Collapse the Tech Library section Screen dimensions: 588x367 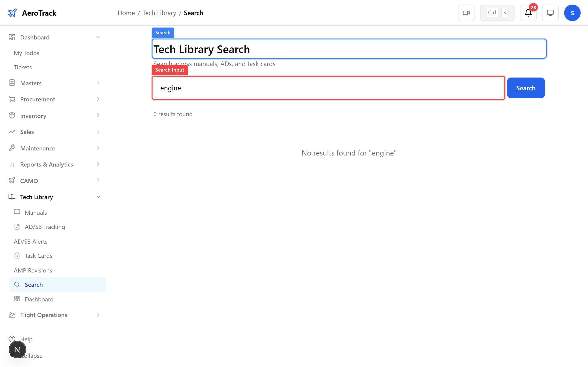pyautogui.click(x=98, y=197)
